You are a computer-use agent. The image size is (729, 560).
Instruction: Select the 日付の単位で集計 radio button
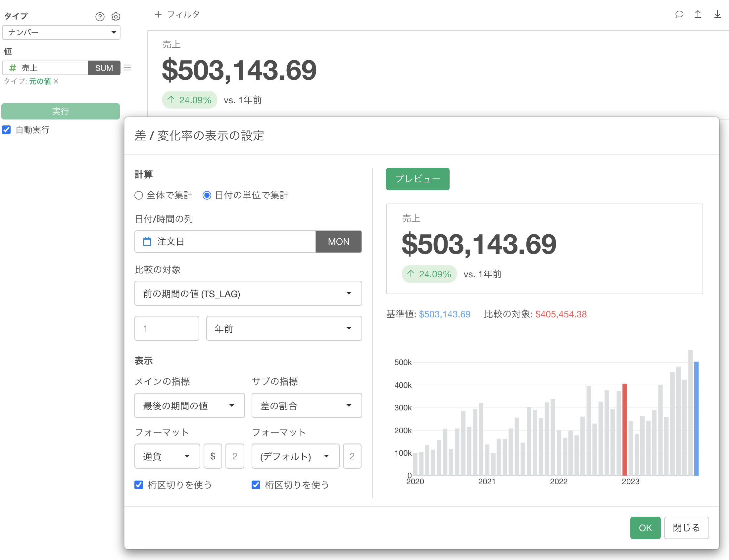pos(207,195)
